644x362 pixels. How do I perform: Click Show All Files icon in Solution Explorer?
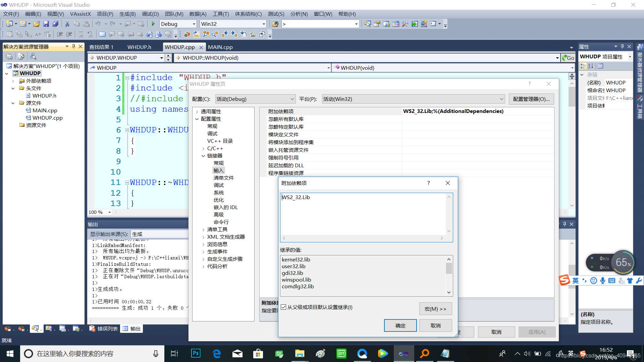[21, 56]
